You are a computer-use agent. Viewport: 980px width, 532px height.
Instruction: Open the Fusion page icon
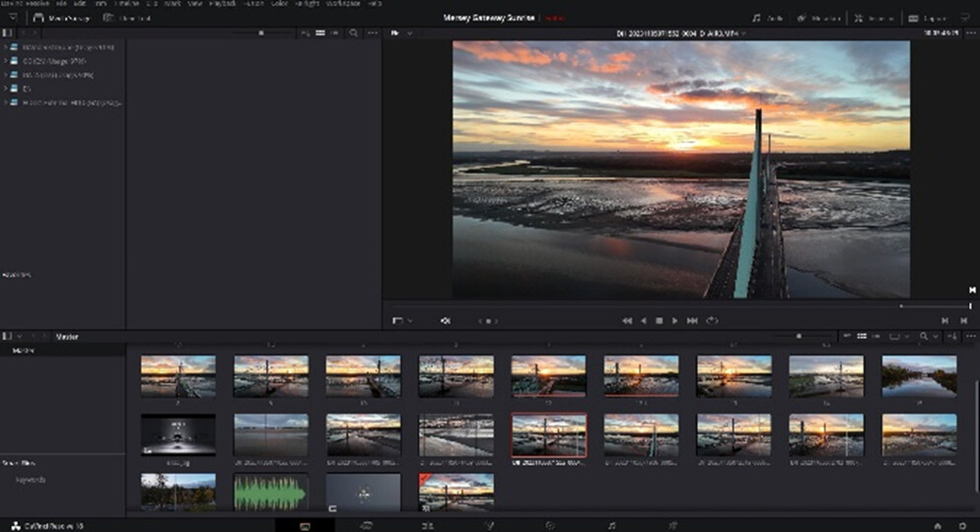(489, 525)
